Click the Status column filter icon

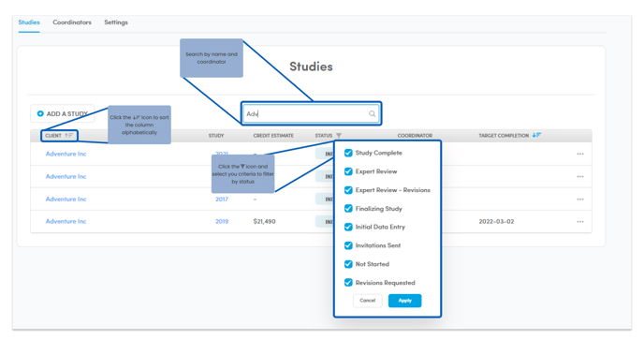339,135
